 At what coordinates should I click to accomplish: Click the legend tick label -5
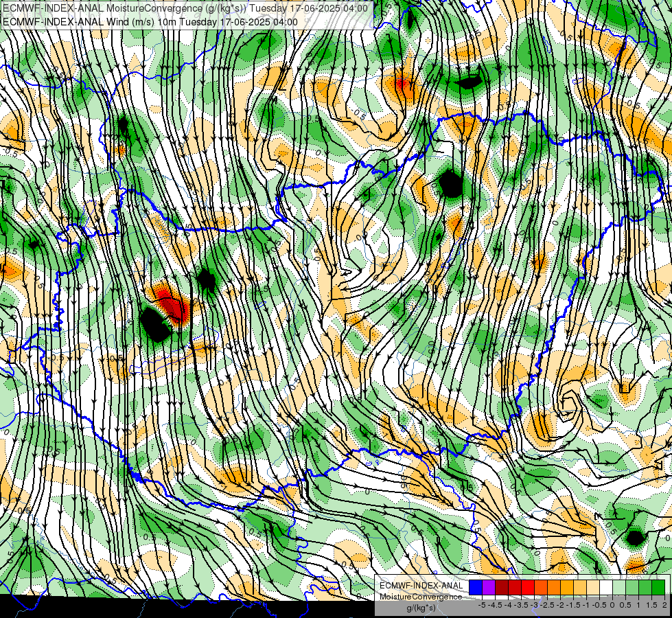point(482,605)
